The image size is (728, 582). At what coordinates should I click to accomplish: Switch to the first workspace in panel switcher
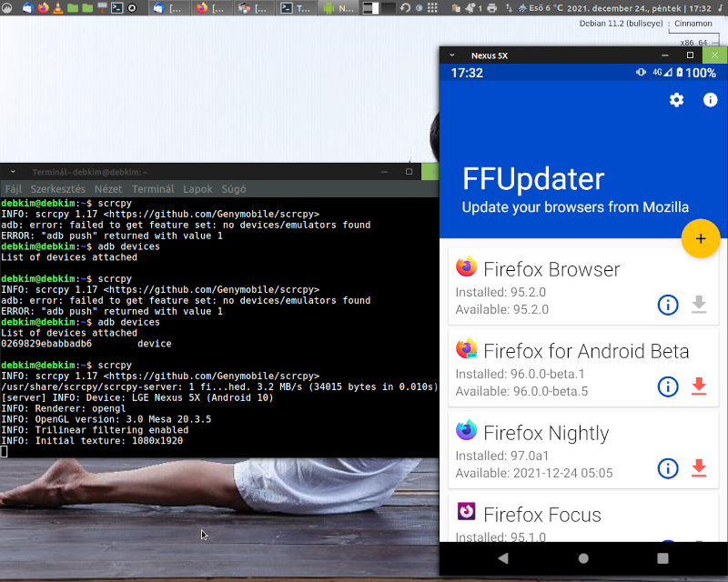pos(370,8)
